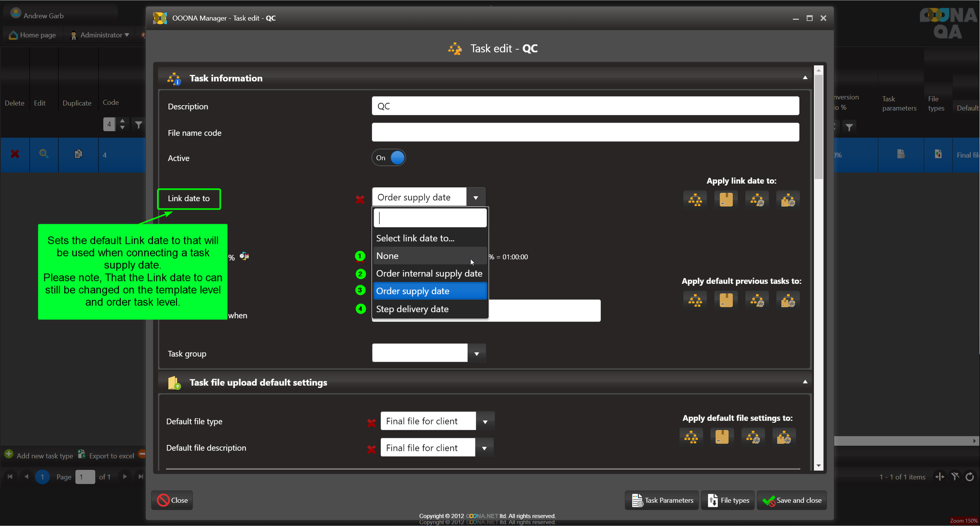Click red X delete icon in grid row
The width and height of the screenshot is (980, 526).
point(15,154)
